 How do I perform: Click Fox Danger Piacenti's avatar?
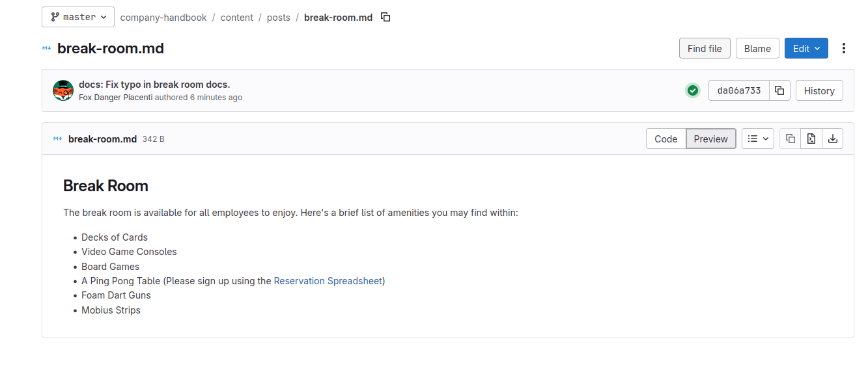63,90
